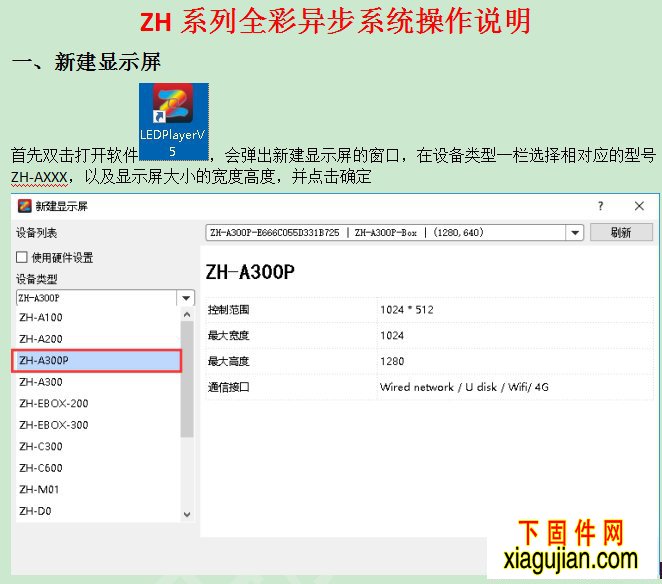Click the Wired network / U disk value
Screen dimensions: 662x584
(464, 387)
